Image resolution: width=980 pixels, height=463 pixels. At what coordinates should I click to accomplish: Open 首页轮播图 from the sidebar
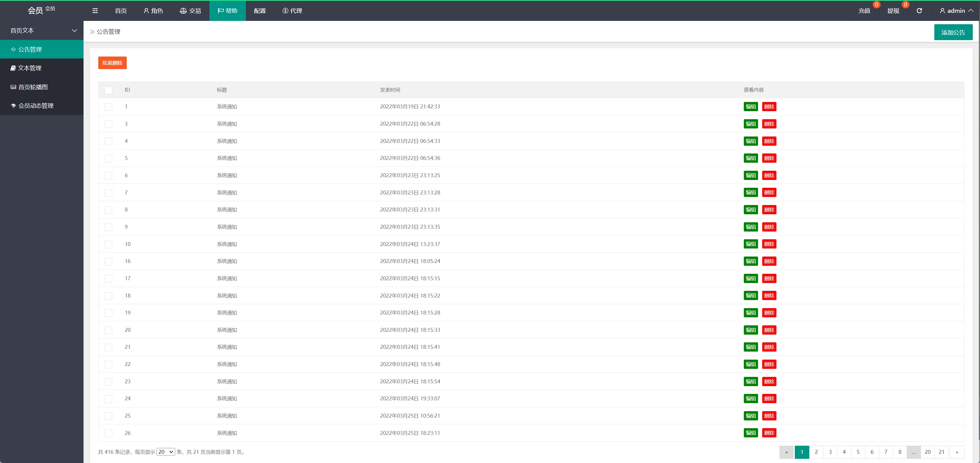point(33,87)
